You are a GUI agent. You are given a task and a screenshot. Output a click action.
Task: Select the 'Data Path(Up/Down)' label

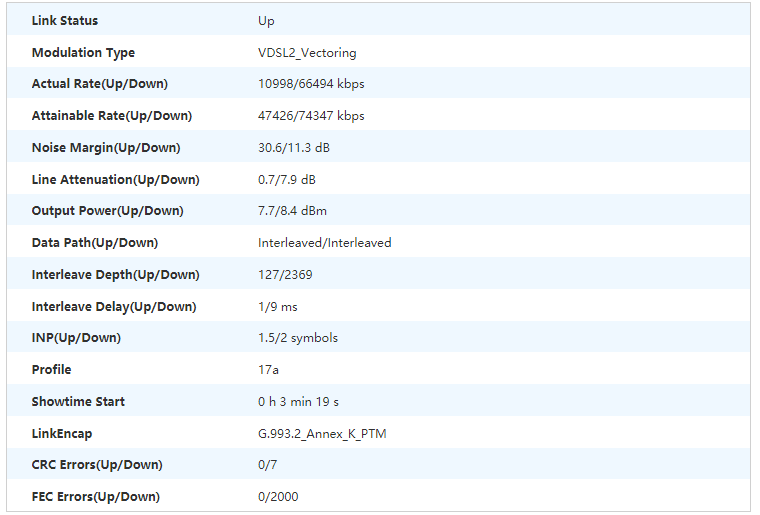coord(95,243)
